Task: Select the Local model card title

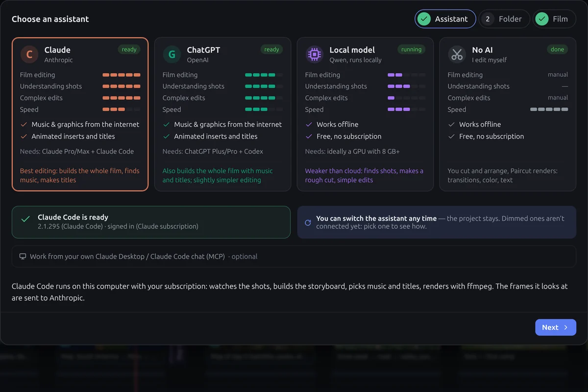Action: [x=352, y=50]
